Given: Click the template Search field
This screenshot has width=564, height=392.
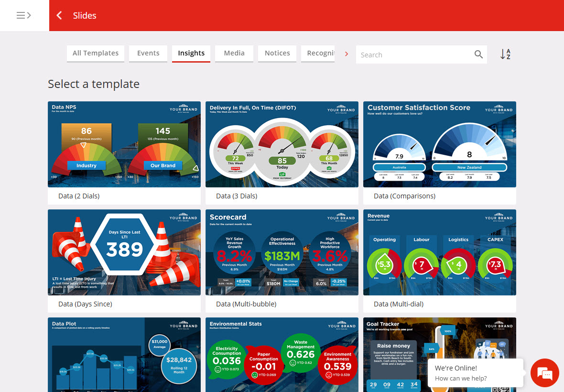Looking at the screenshot, I should click(x=413, y=54).
